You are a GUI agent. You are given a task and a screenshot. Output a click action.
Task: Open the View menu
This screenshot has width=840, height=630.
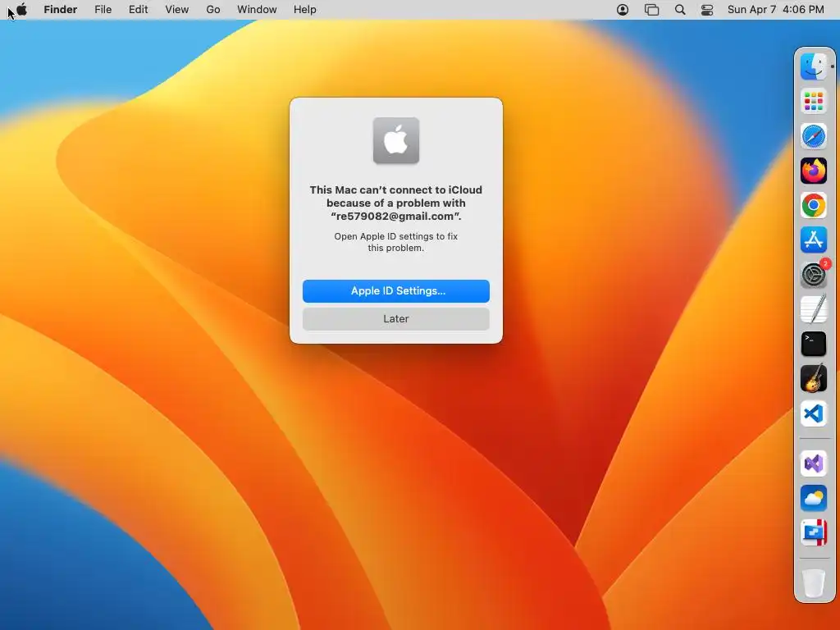(177, 10)
